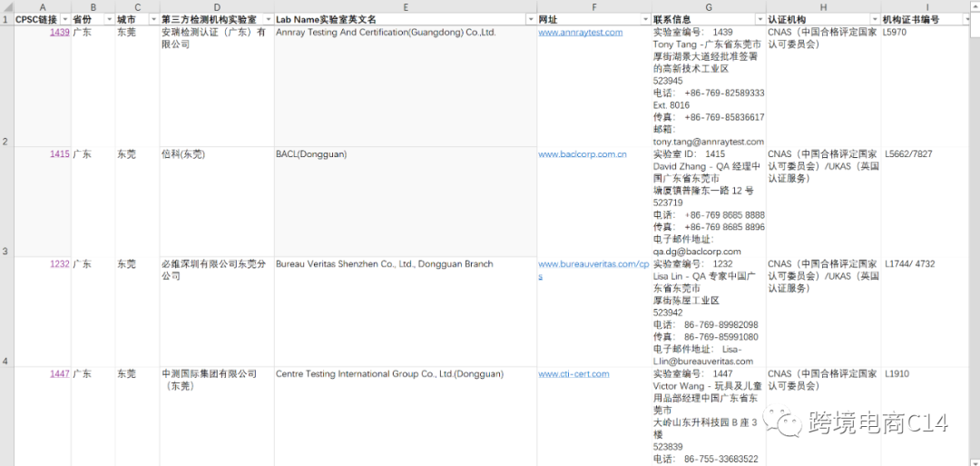This screenshot has width=980, height=466.
Task: Open the 网址 column filter dropdown
Action: click(x=643, y=19)
